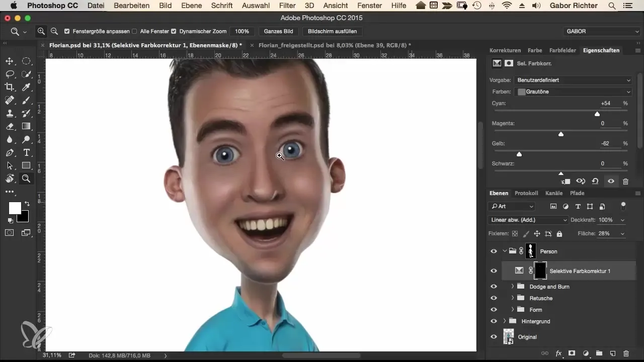The image size is (644, 362).
Task: Toggle adjustment visibility in Properties panel
Action: click(611, 182)
